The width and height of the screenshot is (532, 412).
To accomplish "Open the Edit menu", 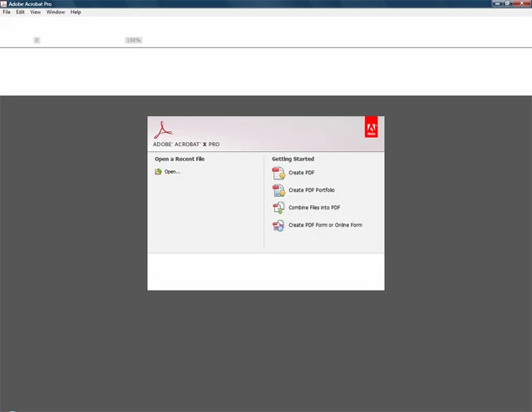I will 20,12.
